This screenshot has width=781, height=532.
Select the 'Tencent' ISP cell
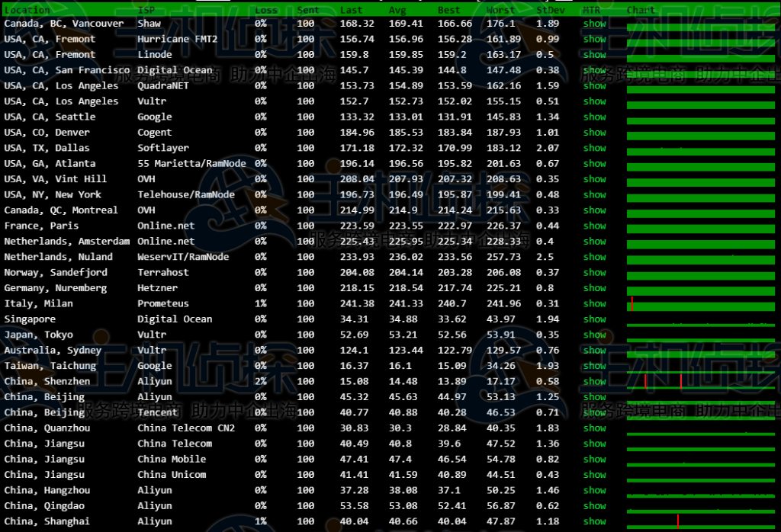click(x=157, y=412)
